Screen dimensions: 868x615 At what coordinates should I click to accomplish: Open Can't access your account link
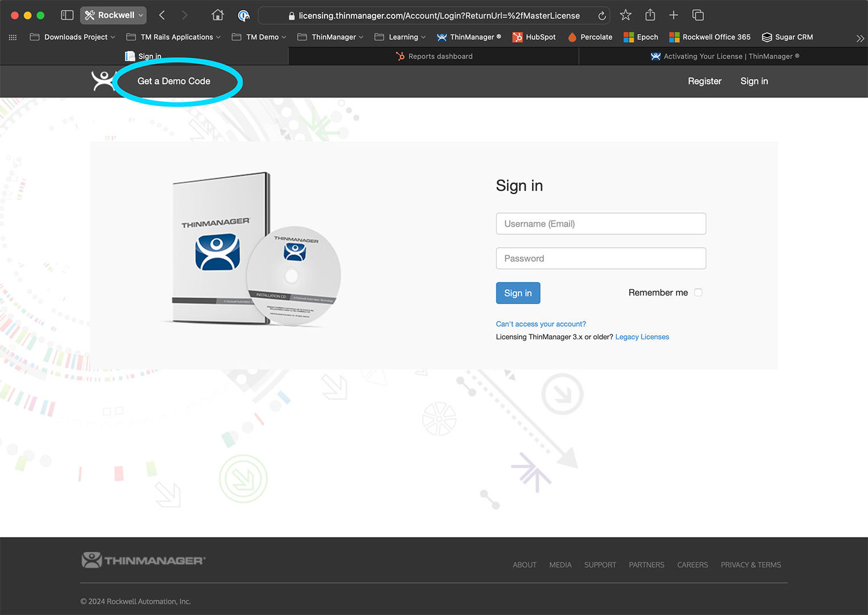[x=541, y=324]
